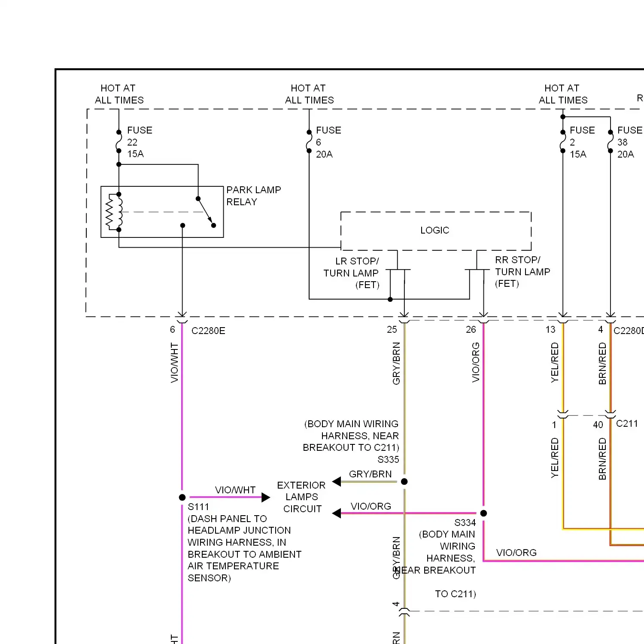Click pin number "1" below C211 connector
The image size is (644, 644).
click(554, 425)
